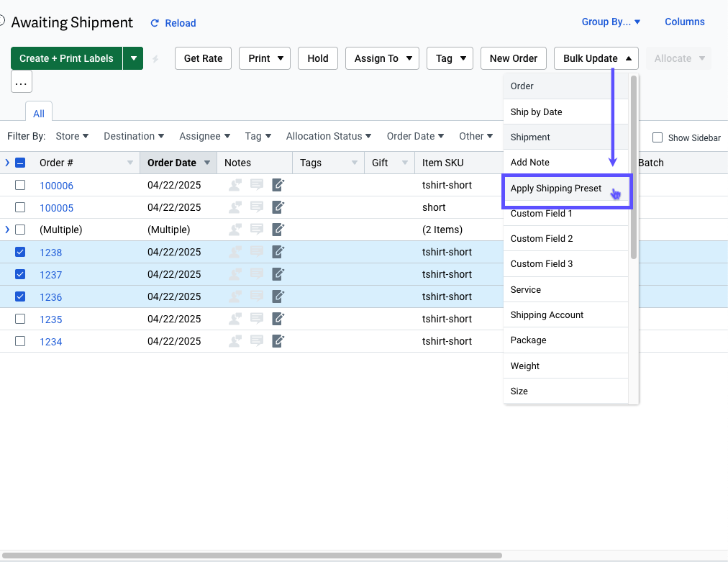Click the Create + Print Labels button
The image size is (728, 562).
click(x=66, y=58)
